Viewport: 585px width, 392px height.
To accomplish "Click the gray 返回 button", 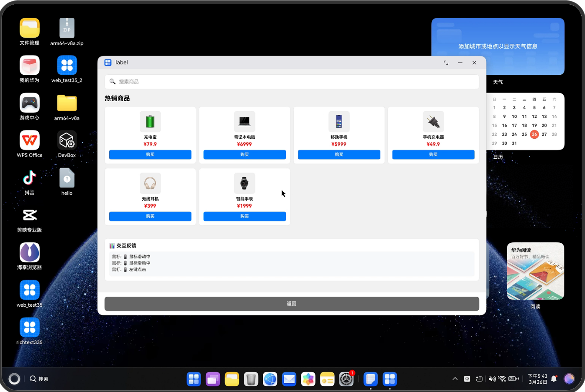I will (292, 304).
